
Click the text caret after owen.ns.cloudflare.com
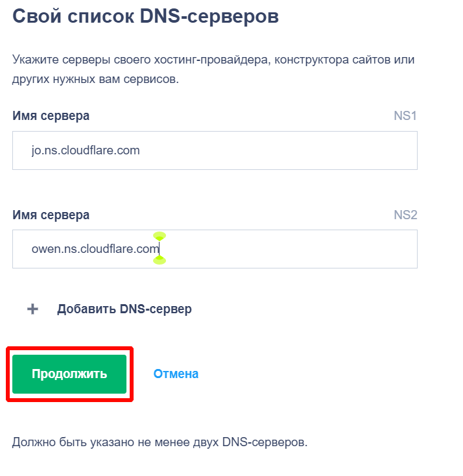[160, 249]
